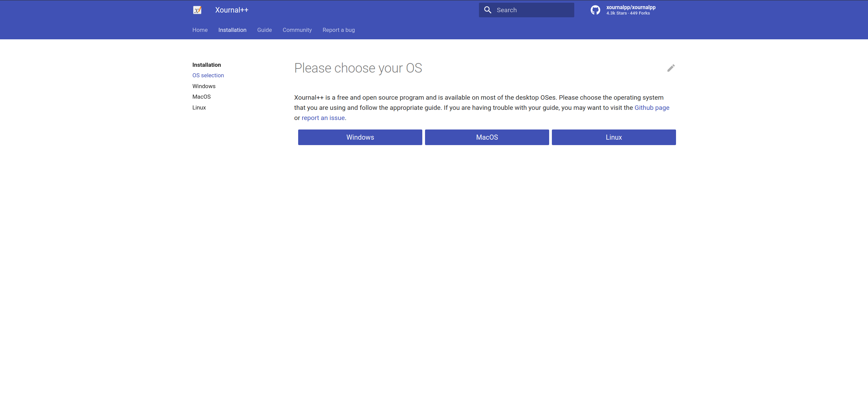Click the edit pencil icon for this page

[x=671, y=68]
